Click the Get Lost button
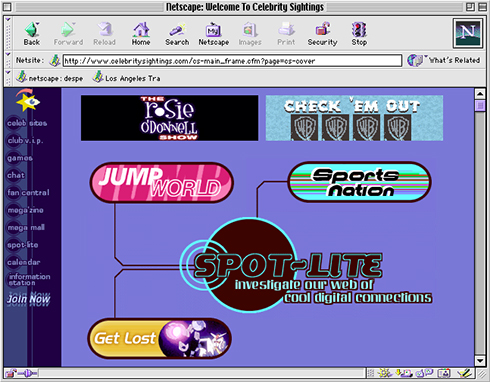The width and height of the screenshot is (490, 382). (x=159, y=338)
